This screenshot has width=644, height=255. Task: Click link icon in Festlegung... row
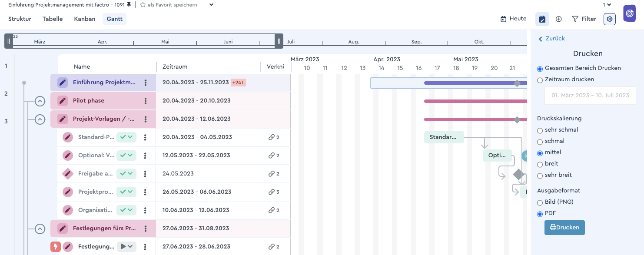click(272, 247)
